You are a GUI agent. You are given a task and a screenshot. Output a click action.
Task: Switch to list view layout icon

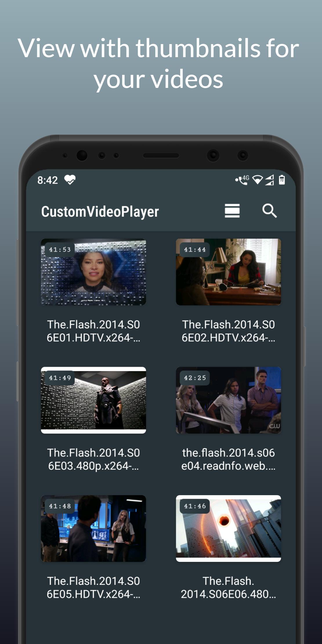click(x=232, y=211)
